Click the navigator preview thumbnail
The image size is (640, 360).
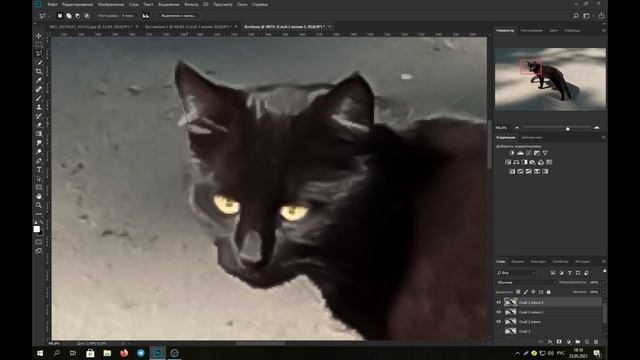click(x=550, y=79)
